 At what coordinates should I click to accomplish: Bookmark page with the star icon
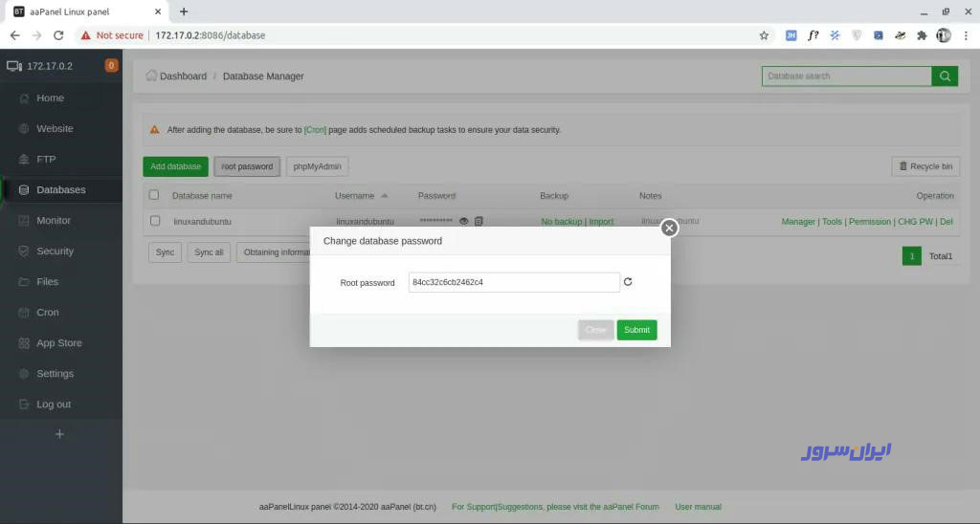764,35
